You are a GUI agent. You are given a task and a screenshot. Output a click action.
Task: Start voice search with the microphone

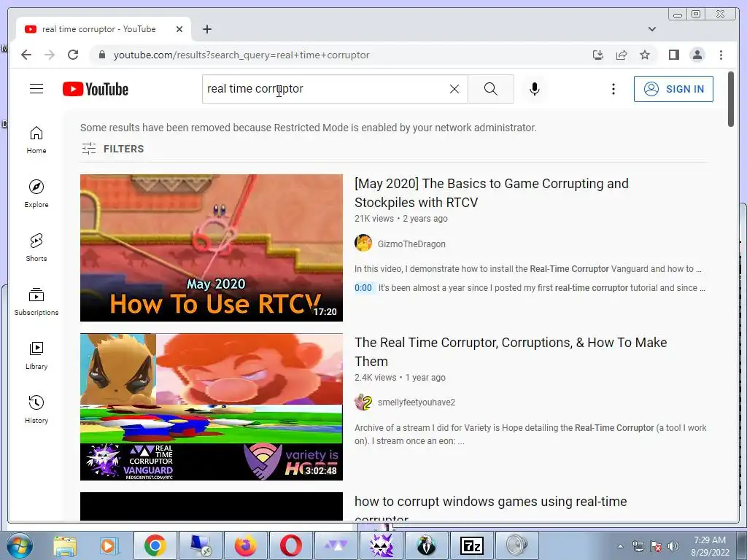[535, 89]
